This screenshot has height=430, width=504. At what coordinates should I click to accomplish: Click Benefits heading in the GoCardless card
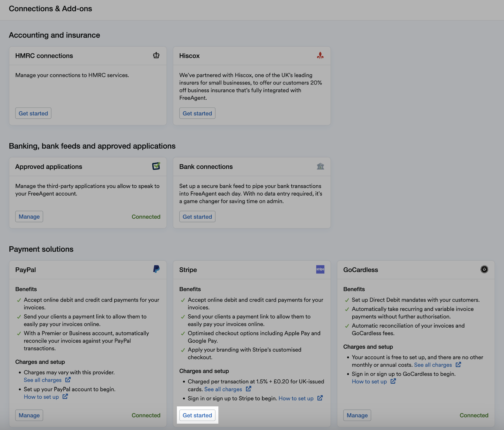tap(354, 289)
